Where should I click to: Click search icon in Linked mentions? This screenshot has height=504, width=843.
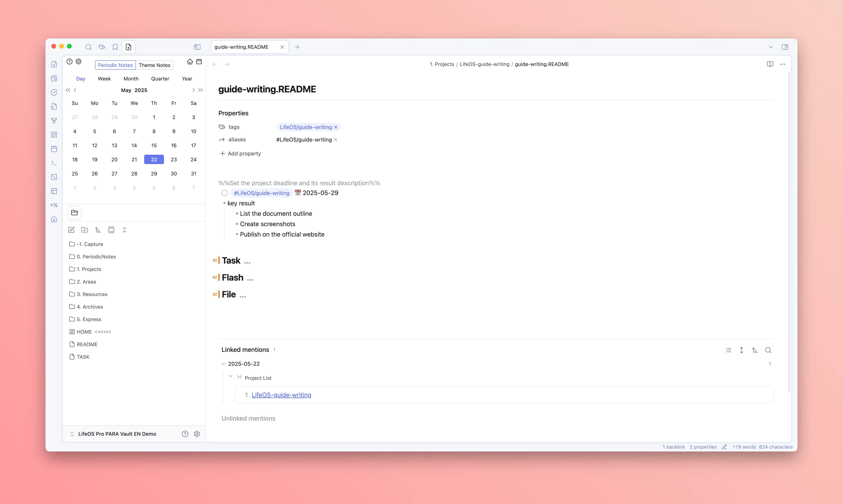tap(768, 350)
